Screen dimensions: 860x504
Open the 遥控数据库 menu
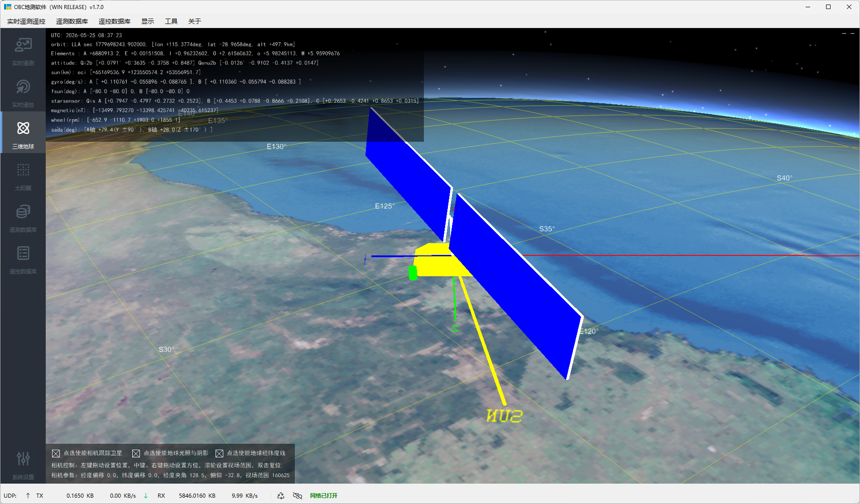coord(115,21)
